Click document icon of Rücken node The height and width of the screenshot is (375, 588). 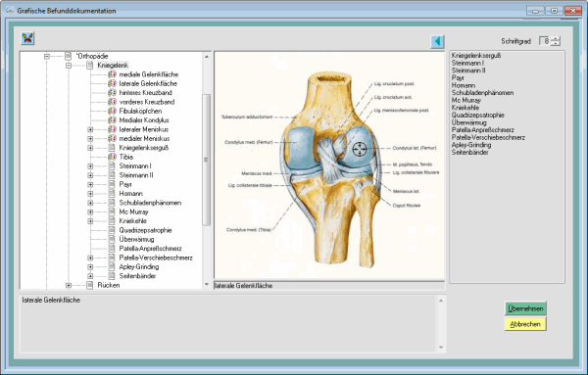(89, 285)
